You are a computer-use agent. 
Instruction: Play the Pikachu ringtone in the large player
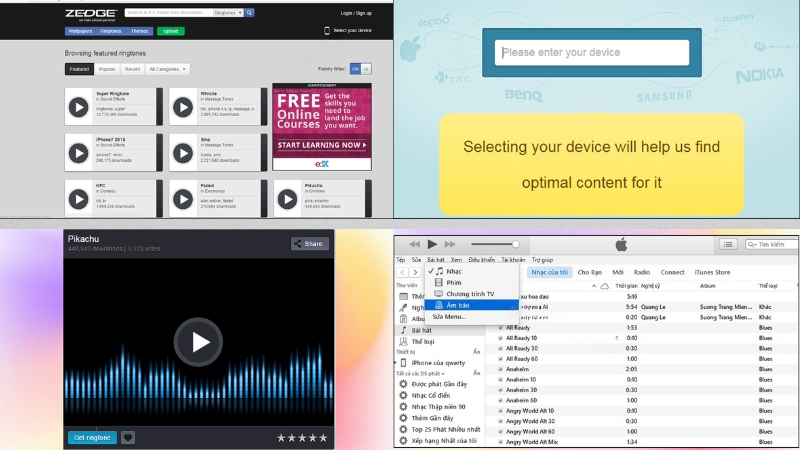[x=198, y=342]
